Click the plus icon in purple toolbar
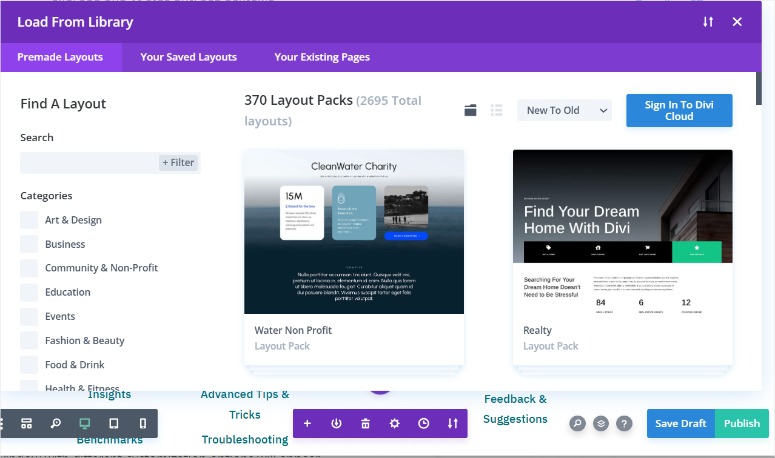Viewport: 775px width, 458px height. pyautogui.click(x=307, y=423)
